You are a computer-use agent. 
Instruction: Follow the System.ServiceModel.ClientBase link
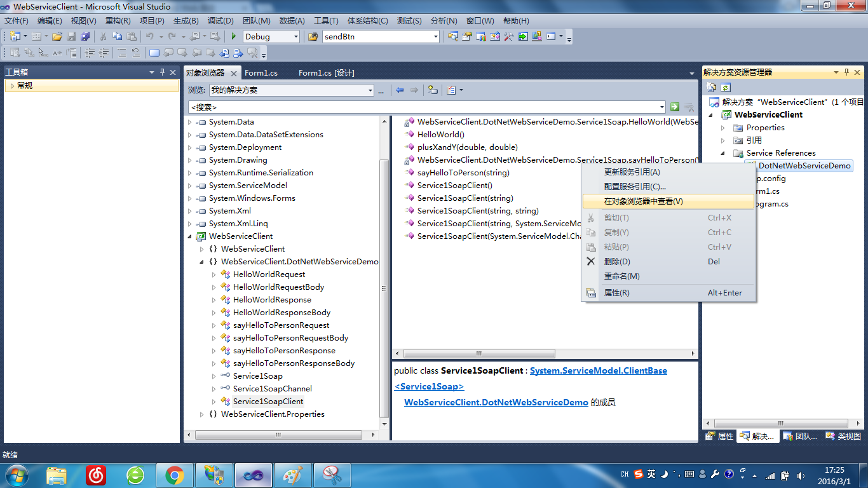[599, 370]
